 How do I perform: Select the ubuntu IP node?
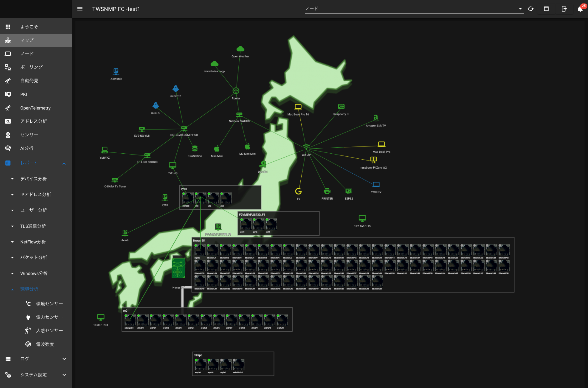click(125, 233)
